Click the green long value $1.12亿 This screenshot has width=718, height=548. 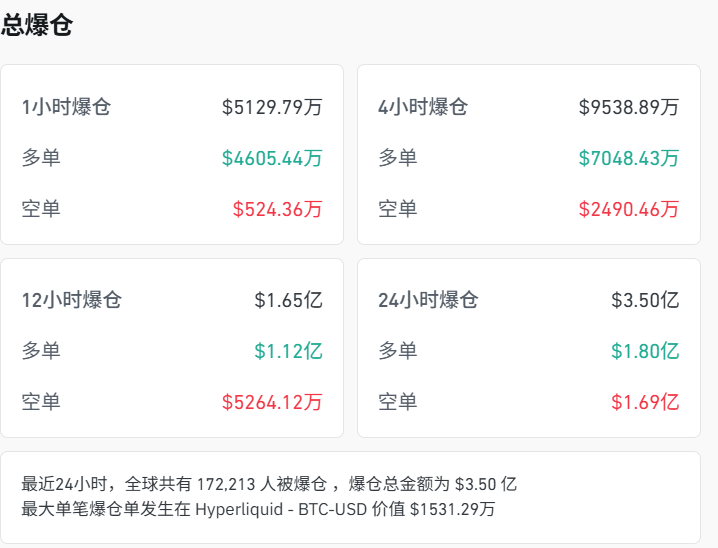click(288, 351)
